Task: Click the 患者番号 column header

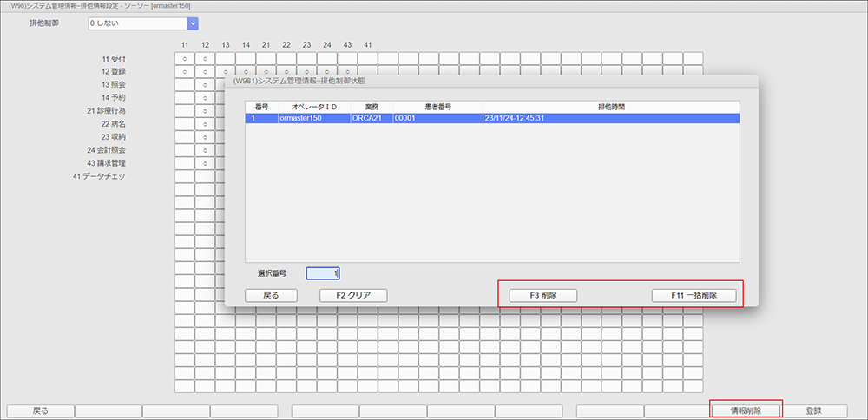Action: (437, 107)
